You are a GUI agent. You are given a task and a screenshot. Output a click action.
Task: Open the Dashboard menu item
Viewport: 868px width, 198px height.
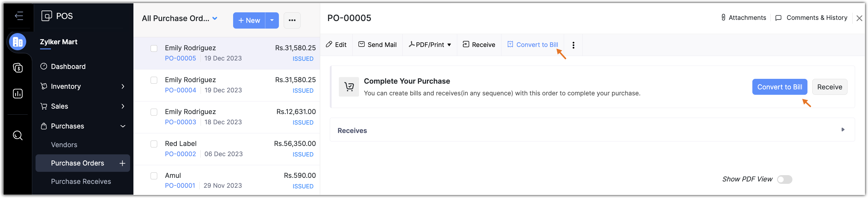tap(68, 67)
